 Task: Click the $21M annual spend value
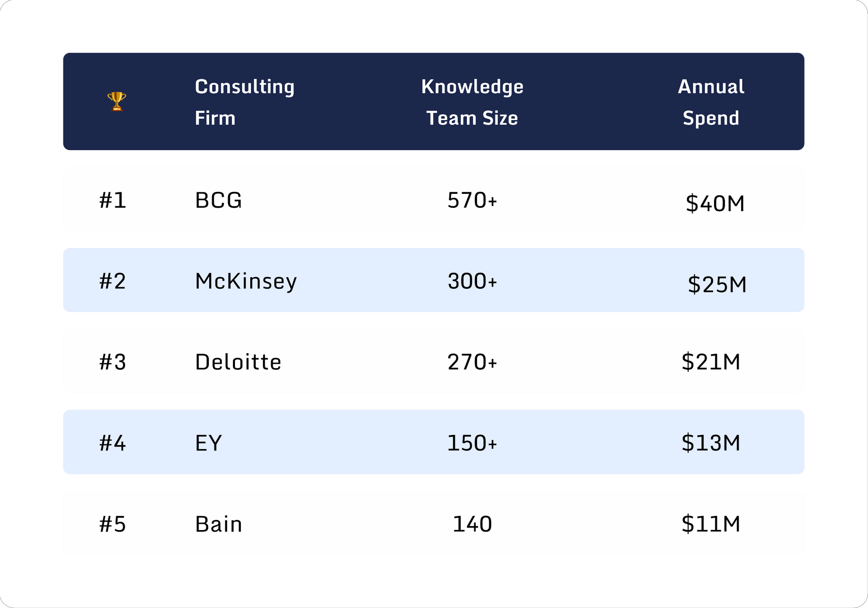click(x=711, y=362)
